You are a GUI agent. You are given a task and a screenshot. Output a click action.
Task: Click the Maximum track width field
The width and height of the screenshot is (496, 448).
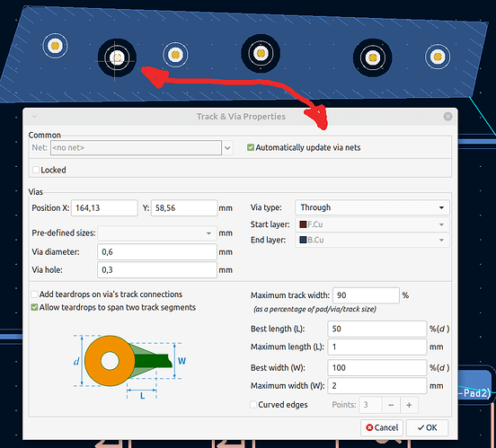pos(366,295)
